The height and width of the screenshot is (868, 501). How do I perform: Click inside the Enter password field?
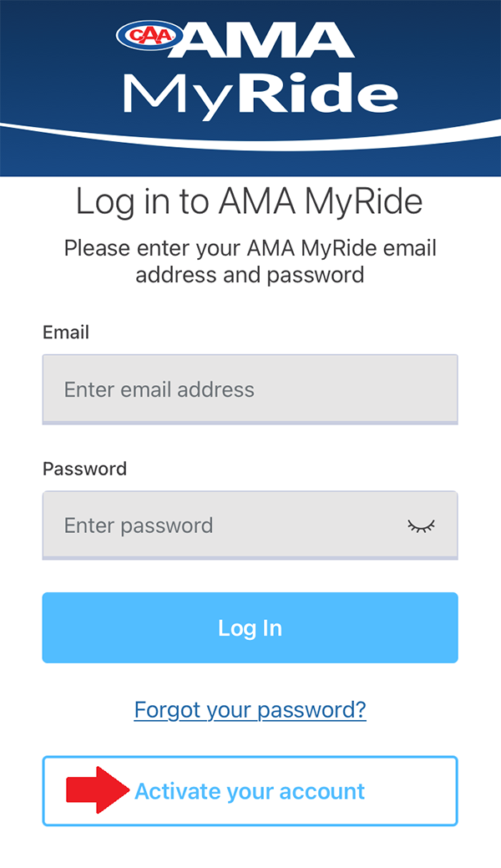click(x=209, y=525)
